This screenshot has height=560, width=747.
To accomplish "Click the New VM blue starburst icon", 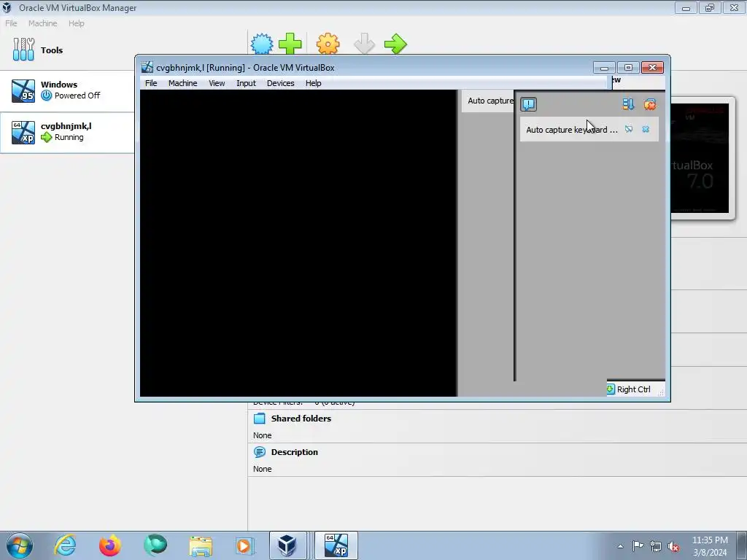I will [262, 44].
